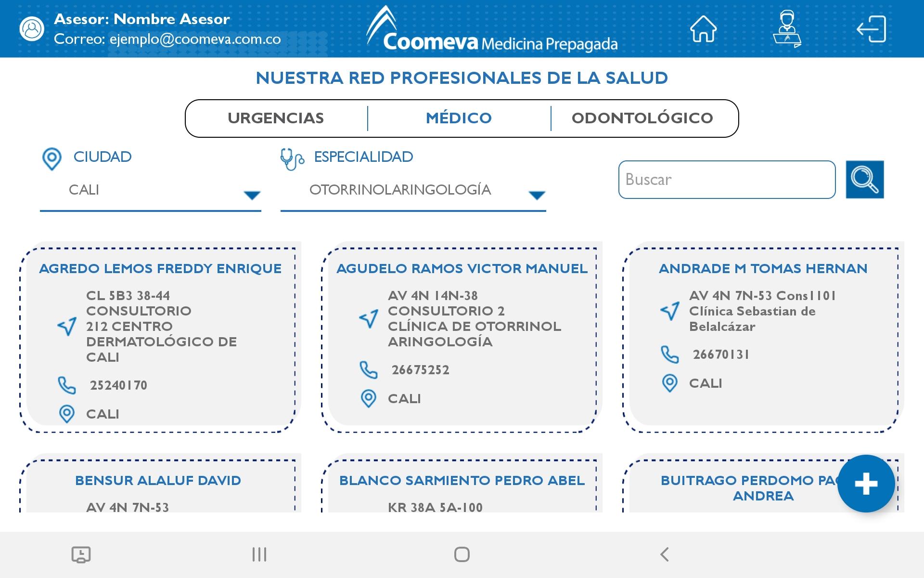
Task: Switch to the URGENCIAS tab
Action: click(x=276, y=118)
